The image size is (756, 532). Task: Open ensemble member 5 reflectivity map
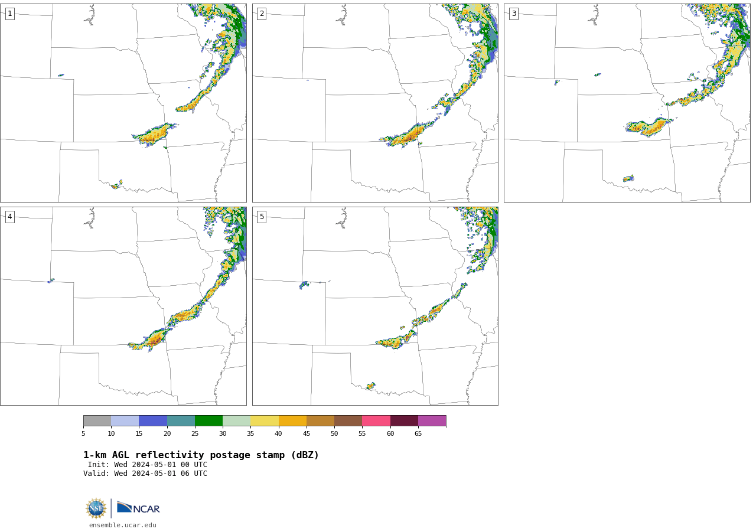click(x=375, y=306)
